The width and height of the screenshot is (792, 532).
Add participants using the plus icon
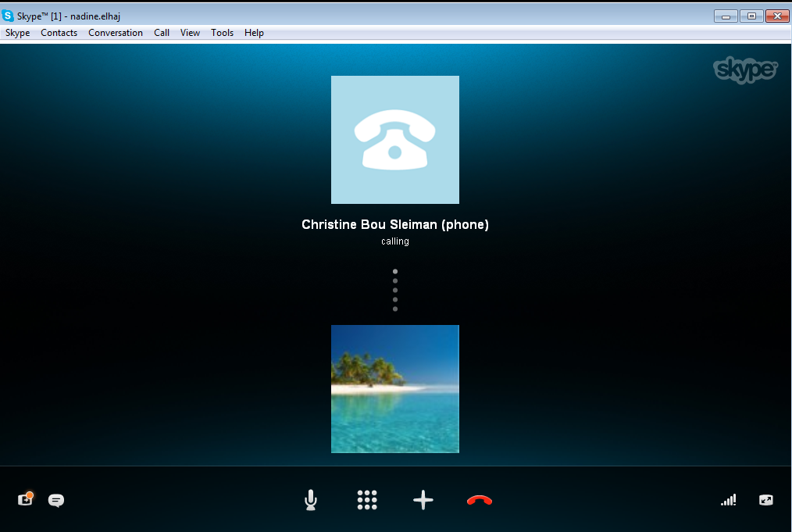point(423,500)
